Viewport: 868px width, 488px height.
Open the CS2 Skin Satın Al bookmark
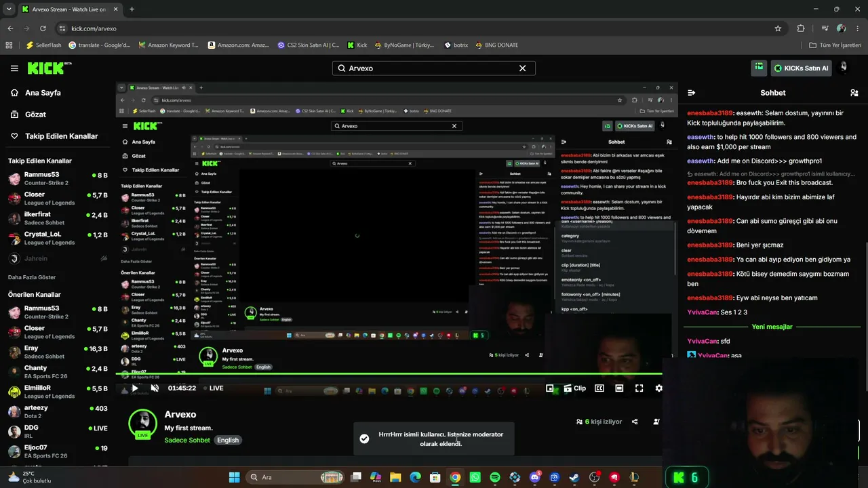pos(309,45)
